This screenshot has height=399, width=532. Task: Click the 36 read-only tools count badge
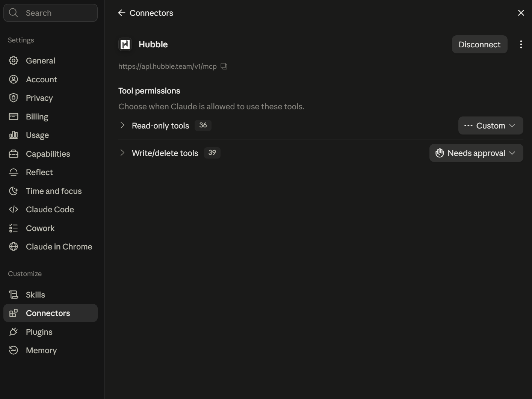click(203, 125)
